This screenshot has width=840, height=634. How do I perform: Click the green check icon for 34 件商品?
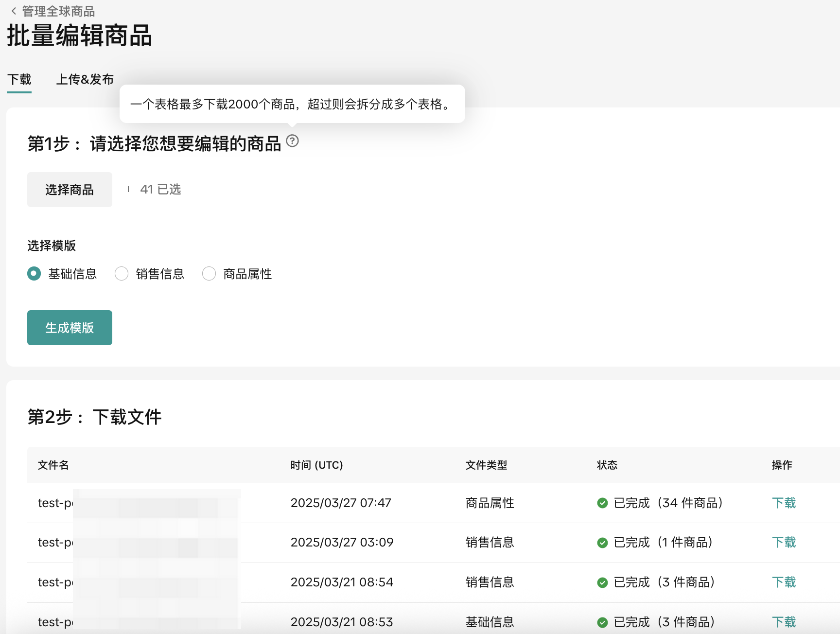[x=602, y=503]
